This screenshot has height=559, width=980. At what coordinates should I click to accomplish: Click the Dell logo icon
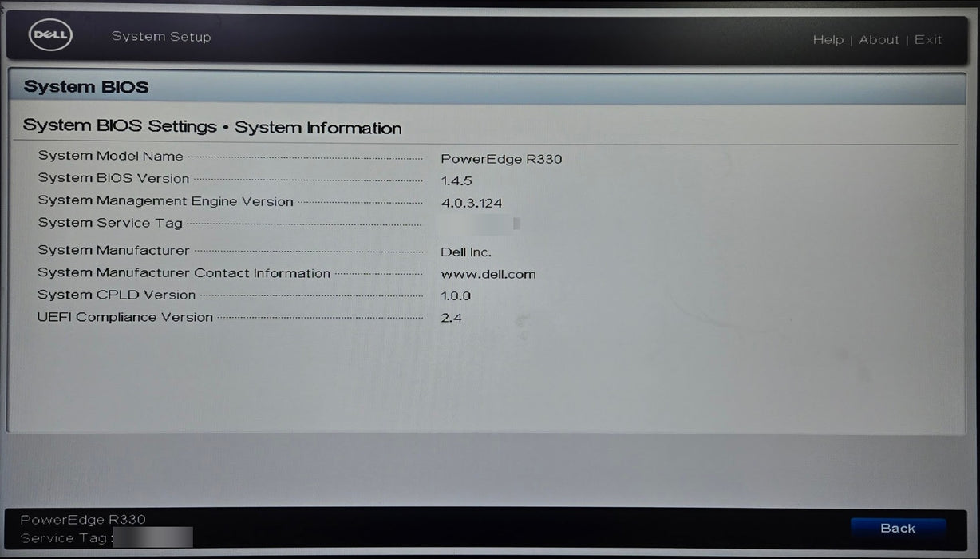point(51,36)
